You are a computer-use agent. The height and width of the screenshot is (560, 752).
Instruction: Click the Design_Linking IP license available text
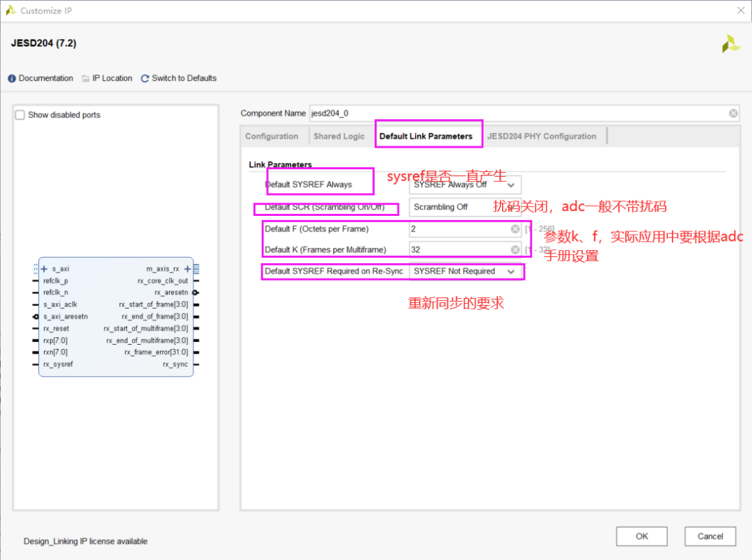[x=86, y=541]
